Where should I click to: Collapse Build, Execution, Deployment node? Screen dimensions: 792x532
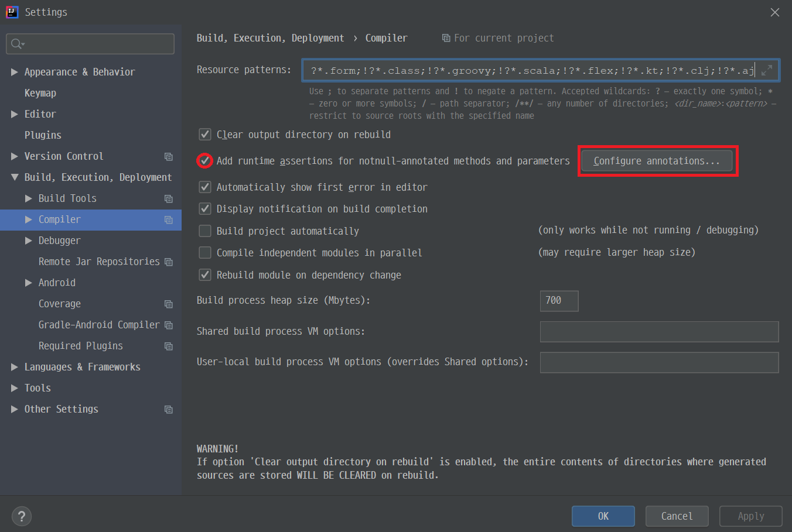[15, 177]
